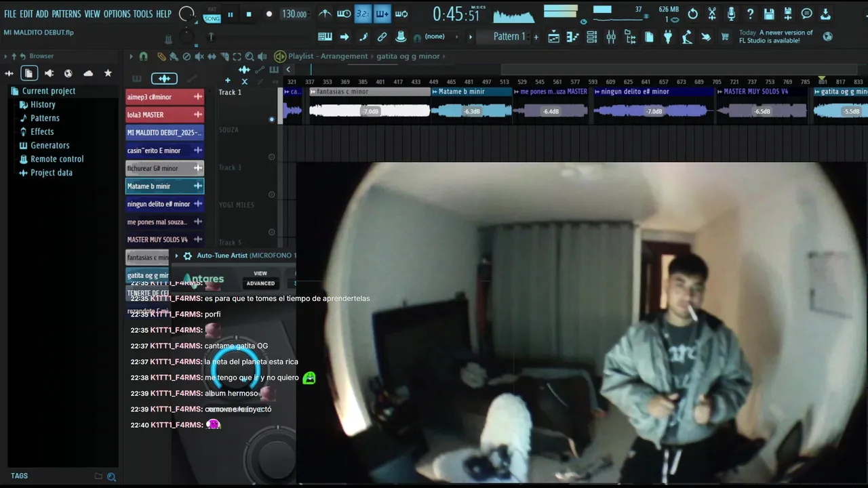Click the channel preview knob icon
The image size is (868, 488).
point(401,37)
